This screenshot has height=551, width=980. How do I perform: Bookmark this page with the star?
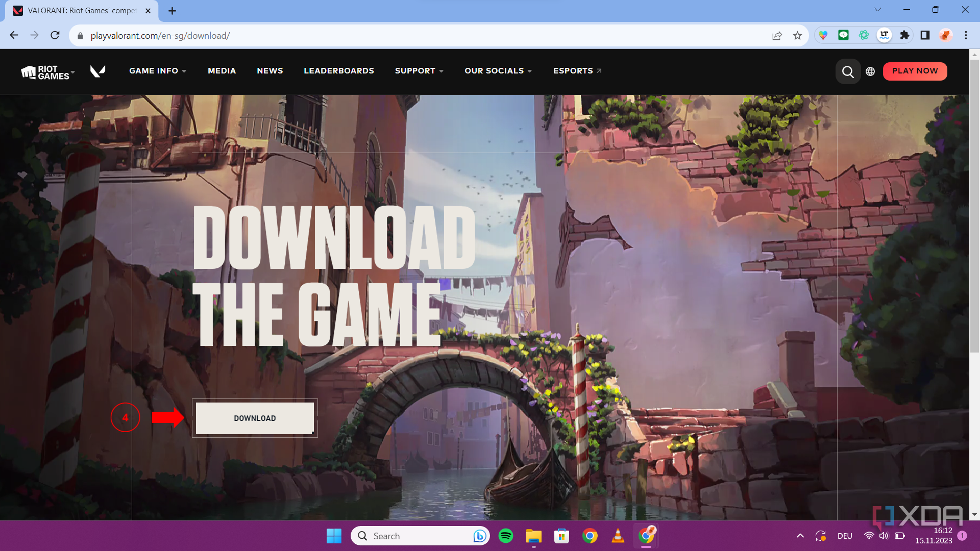(797, 36)
